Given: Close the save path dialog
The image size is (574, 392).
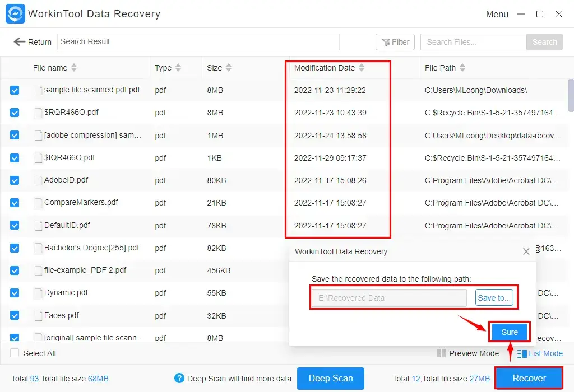Looking at the screenshot, I should click(526, 251).
